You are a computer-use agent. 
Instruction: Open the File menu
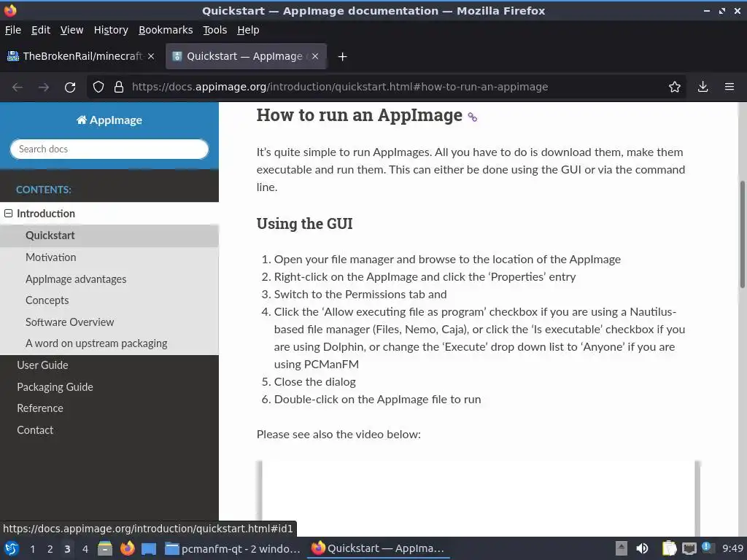pyautogui.click(x=13, y=30)
